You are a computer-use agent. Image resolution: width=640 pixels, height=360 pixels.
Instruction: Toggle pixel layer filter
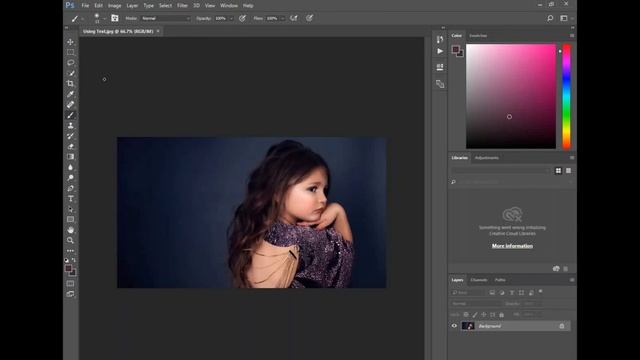tap(492, 293)
